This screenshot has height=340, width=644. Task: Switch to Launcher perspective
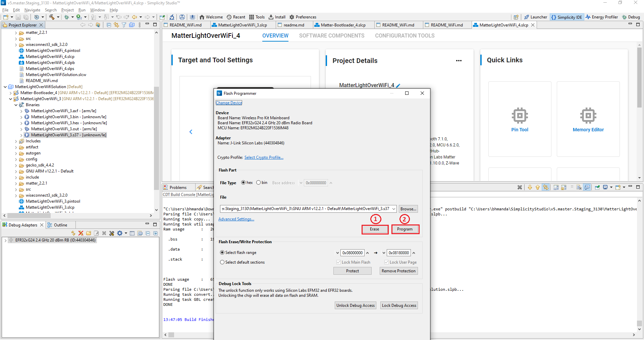point(536,17)
